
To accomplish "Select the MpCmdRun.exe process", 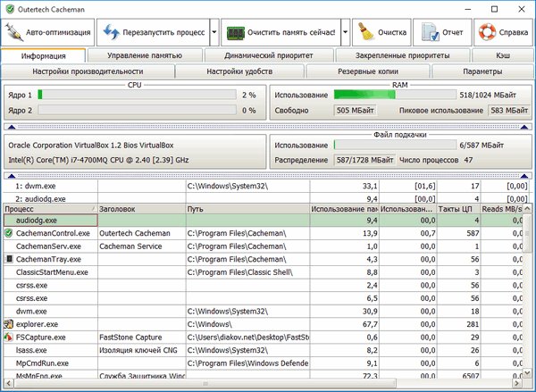I will pos(42,363).
